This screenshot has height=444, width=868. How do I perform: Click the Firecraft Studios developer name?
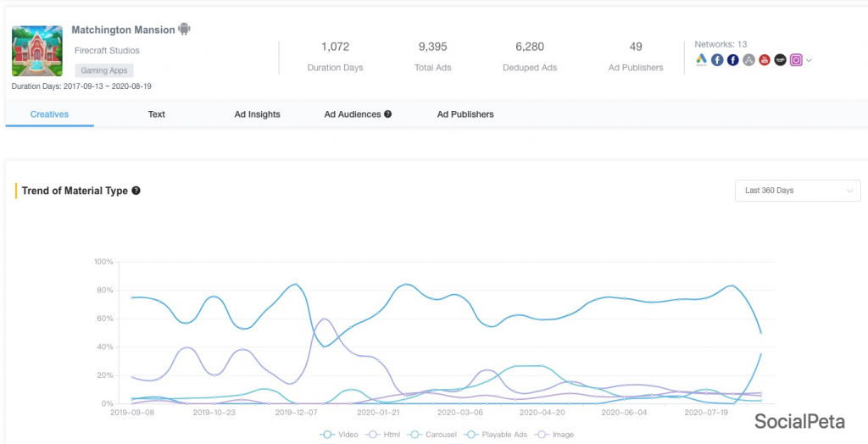click(x=107, y=50)
